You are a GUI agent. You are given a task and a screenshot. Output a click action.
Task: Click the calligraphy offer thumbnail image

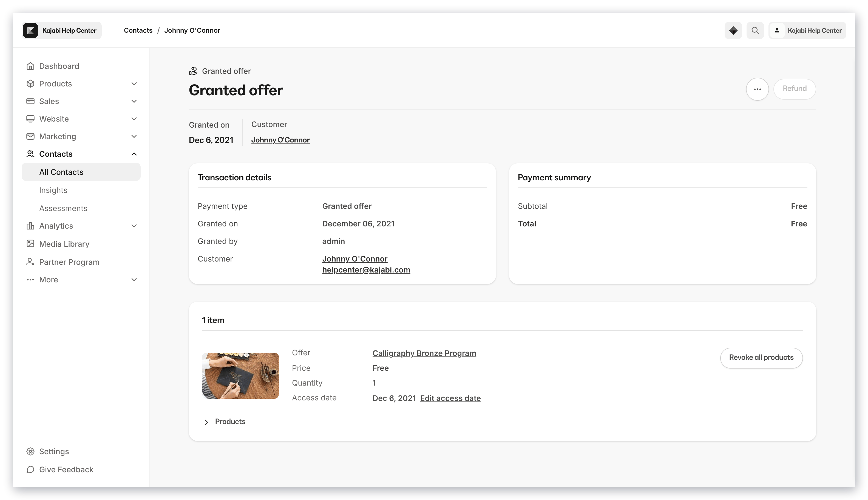coord(240,375)
